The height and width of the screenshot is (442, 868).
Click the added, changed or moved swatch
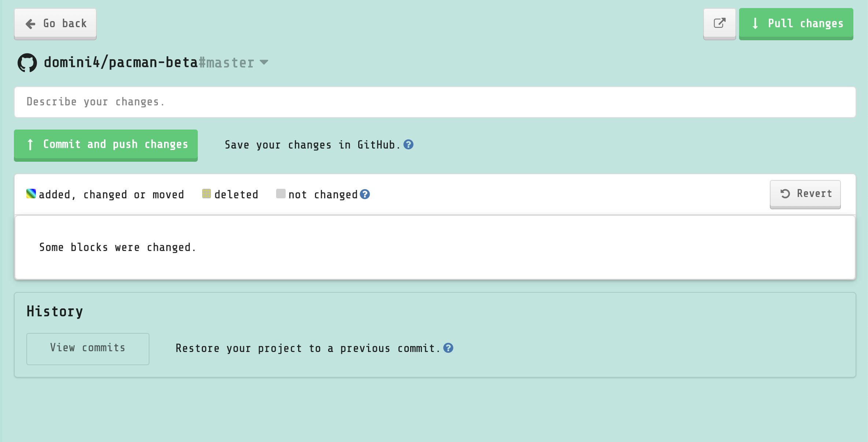point(31,194)
